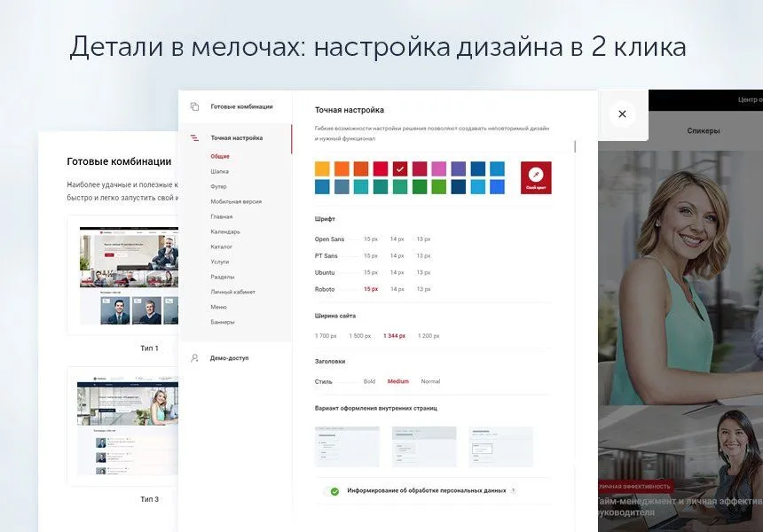Click the Спикеры link in site header
Viewport: 763px width, 532px height.
[x=703, y=131]
